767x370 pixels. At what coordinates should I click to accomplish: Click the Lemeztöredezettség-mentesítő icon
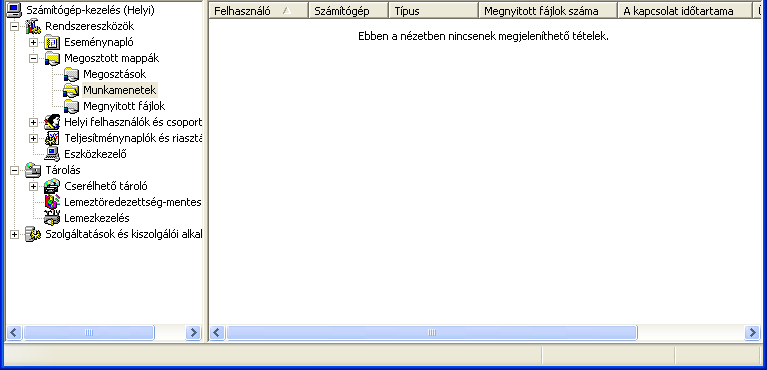[52, 202]
